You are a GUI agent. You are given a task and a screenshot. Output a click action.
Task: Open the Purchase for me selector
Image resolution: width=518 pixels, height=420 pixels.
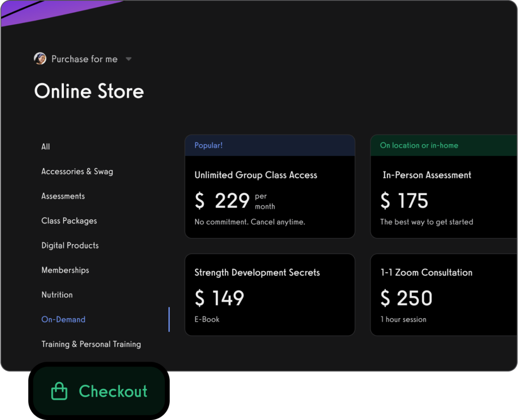click(x=84, y=59)
